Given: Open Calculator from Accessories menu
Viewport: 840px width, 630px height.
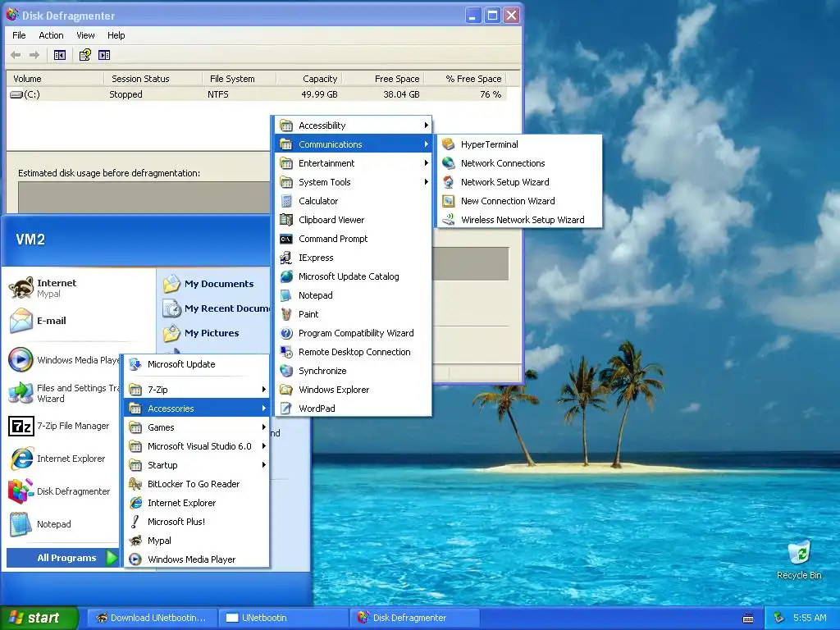Looking at the screenshot, I should click(354, 201).
